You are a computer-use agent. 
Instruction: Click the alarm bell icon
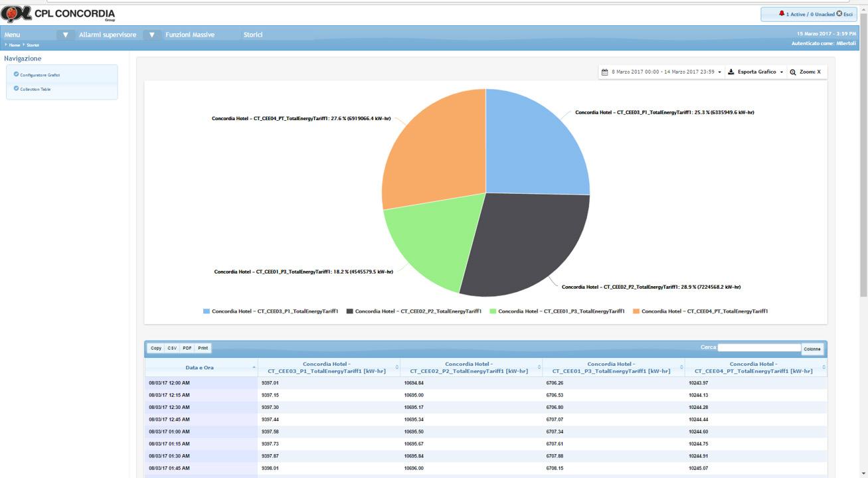pyautogui.click(x=782, y=14)
